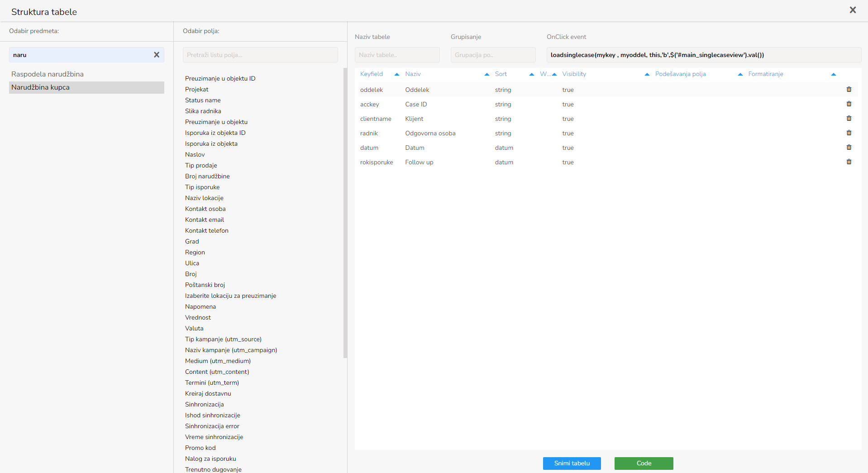Focus the Grupacija po input field

[x=493, y=55]
